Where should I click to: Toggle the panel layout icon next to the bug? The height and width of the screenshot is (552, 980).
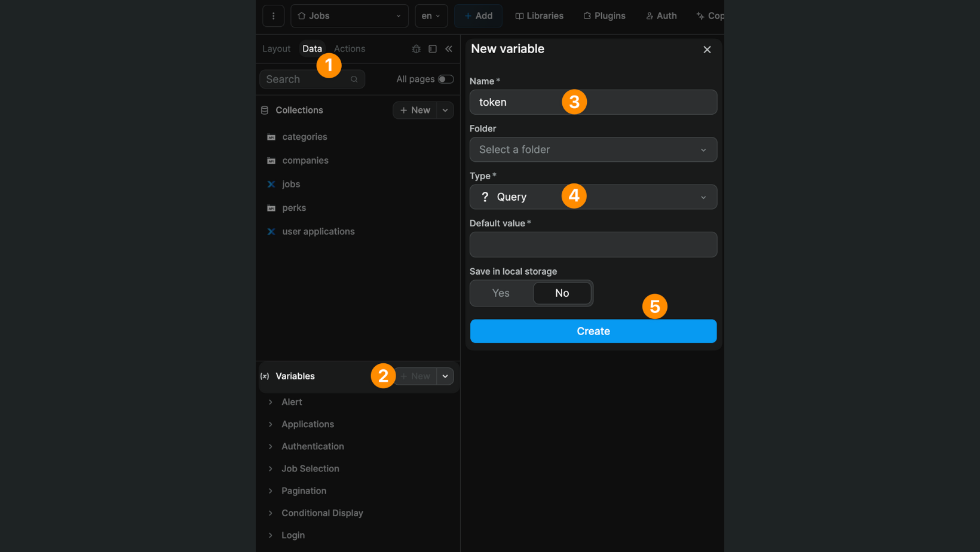[432, 48]
